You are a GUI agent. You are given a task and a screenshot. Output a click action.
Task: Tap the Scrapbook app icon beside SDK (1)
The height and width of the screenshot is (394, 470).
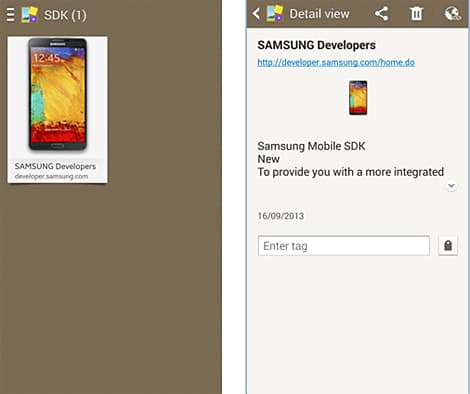[x=29, y=15]
